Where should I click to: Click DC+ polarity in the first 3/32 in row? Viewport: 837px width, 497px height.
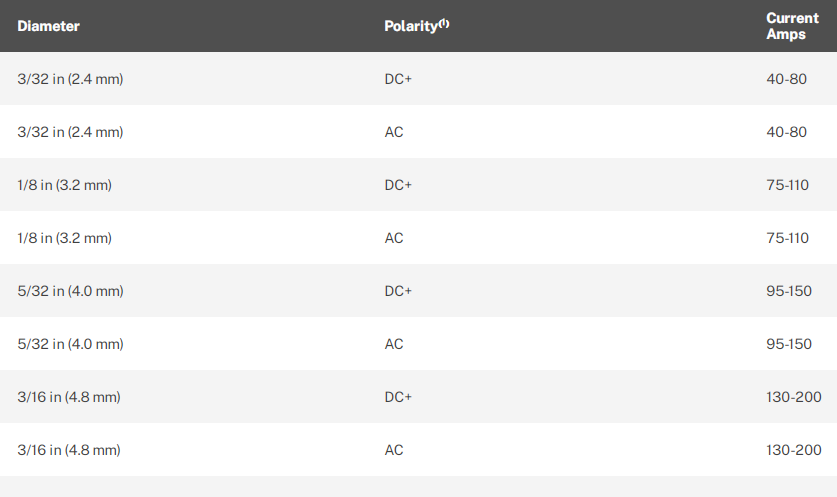point(398,79)
